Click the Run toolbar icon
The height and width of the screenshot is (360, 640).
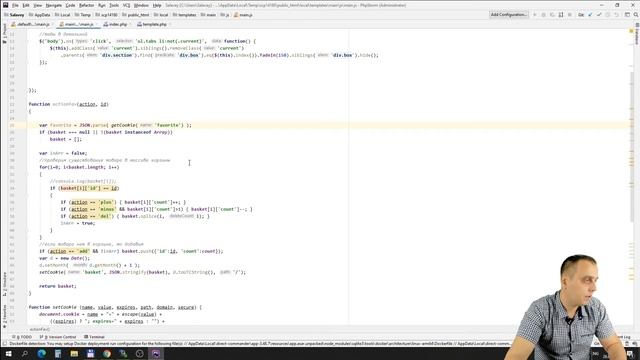[535, 15]
